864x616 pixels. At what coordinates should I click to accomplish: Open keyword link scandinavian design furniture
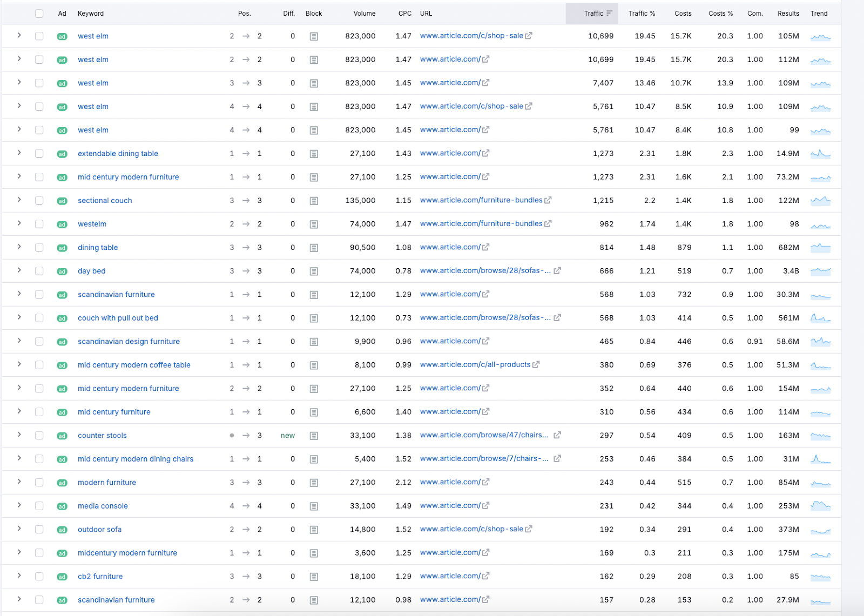(129, 342)
